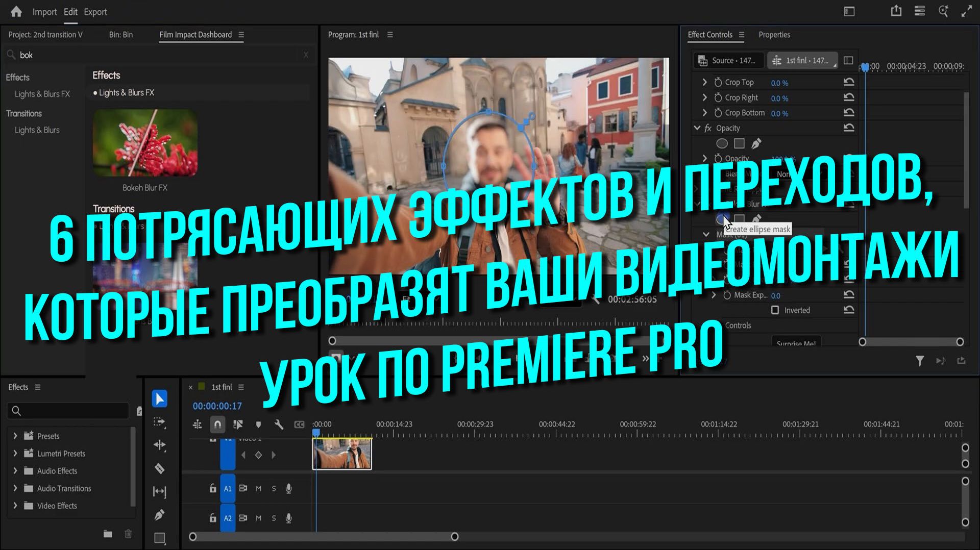The image size is (980, 550).
Task: Click the Create ellipse mask icon
Action: tap(723, 218)
